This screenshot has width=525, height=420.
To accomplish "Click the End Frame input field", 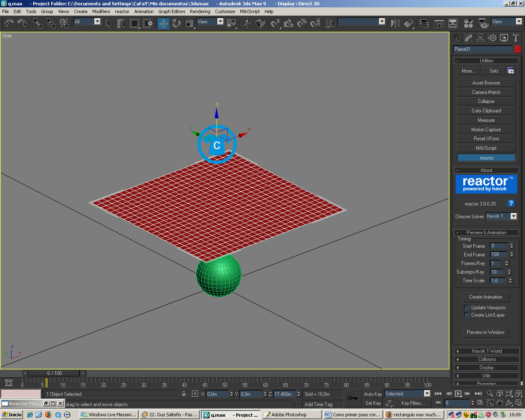I will click(499, 254).
